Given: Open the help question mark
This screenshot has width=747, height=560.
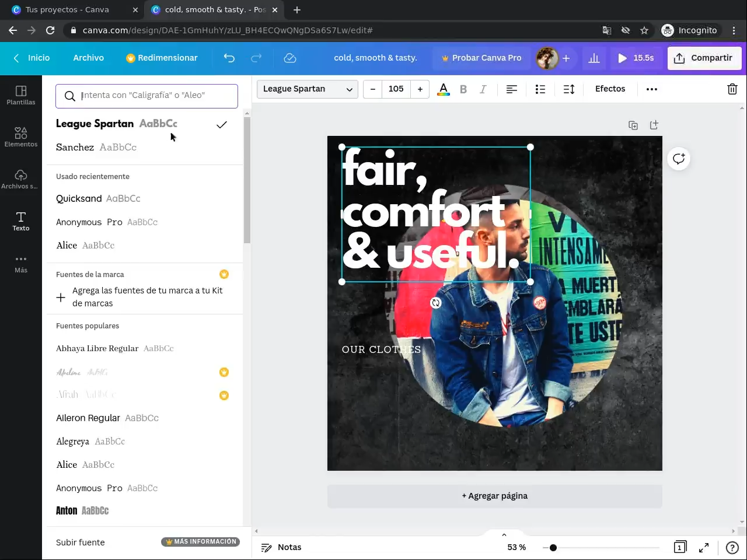Looking at the screenshot, I should coord(732,547).
